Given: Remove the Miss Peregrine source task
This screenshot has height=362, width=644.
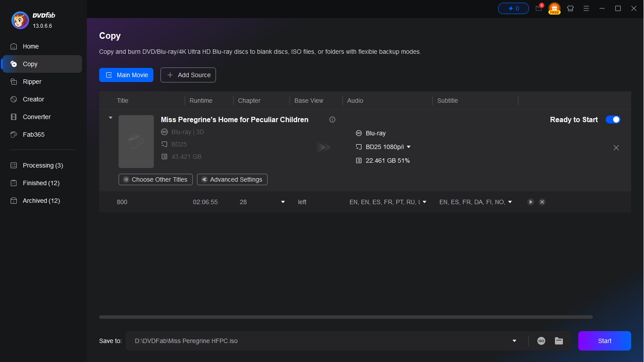Looking at the screenshot, I should click(x=616, y=148).
